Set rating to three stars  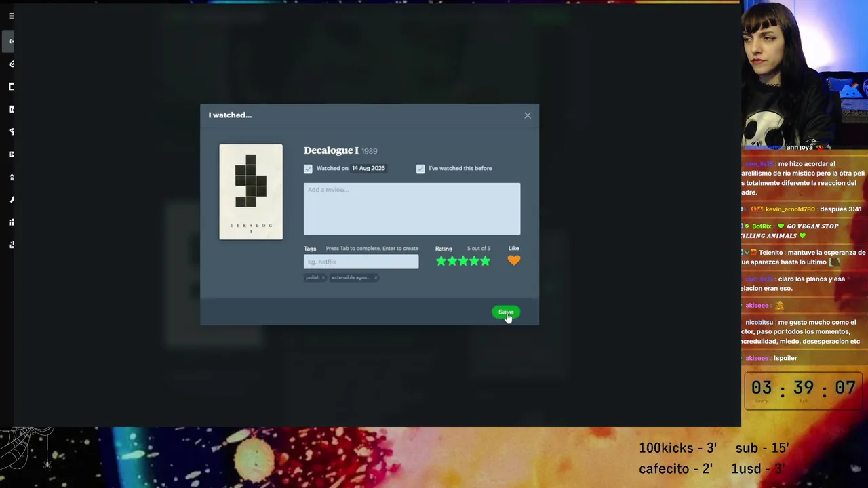(x=463, y=261)
